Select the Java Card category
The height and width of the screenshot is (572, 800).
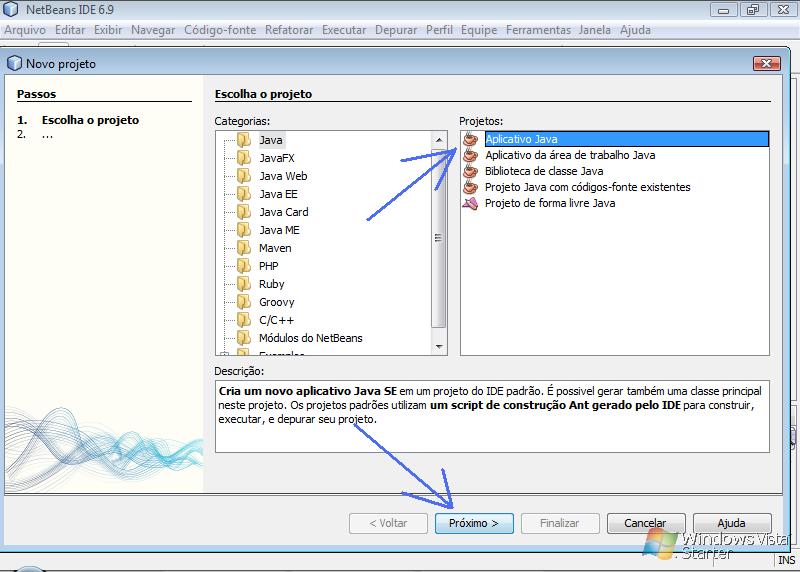coord(284,212)
